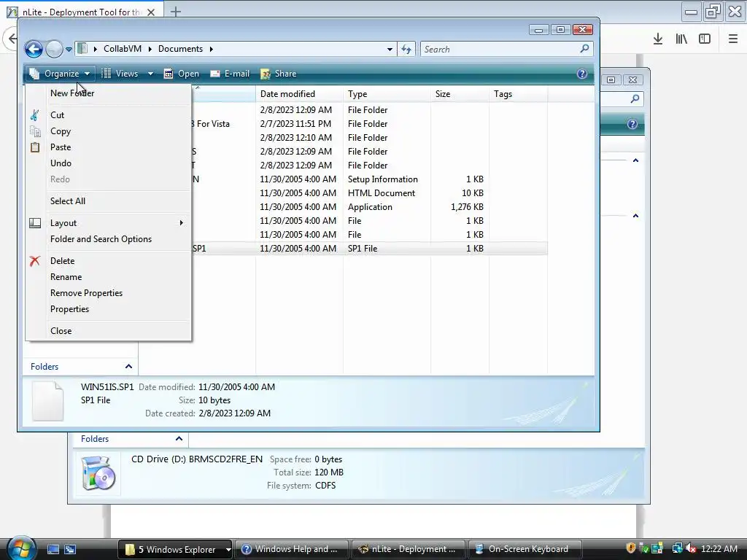Click the Paste clipboard icon
This screenshot has width=747, height=560.
(35, 147)
